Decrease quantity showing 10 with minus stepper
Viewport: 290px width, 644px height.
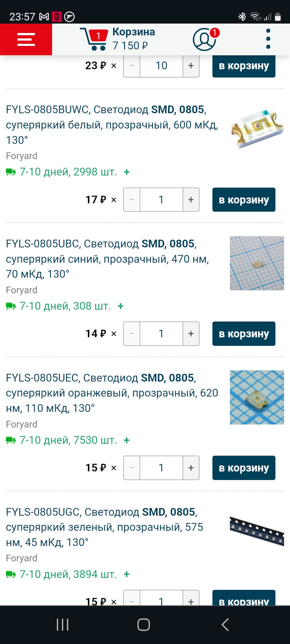[x=132, y=66]
